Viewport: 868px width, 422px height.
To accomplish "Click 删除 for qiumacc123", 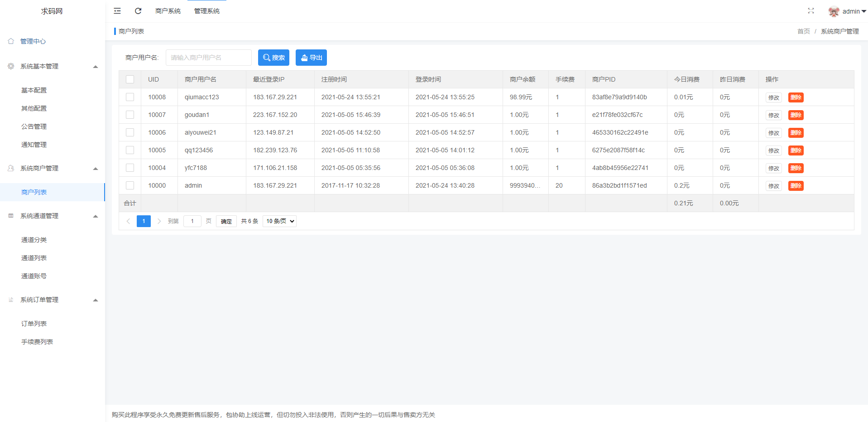I will 796,97.
